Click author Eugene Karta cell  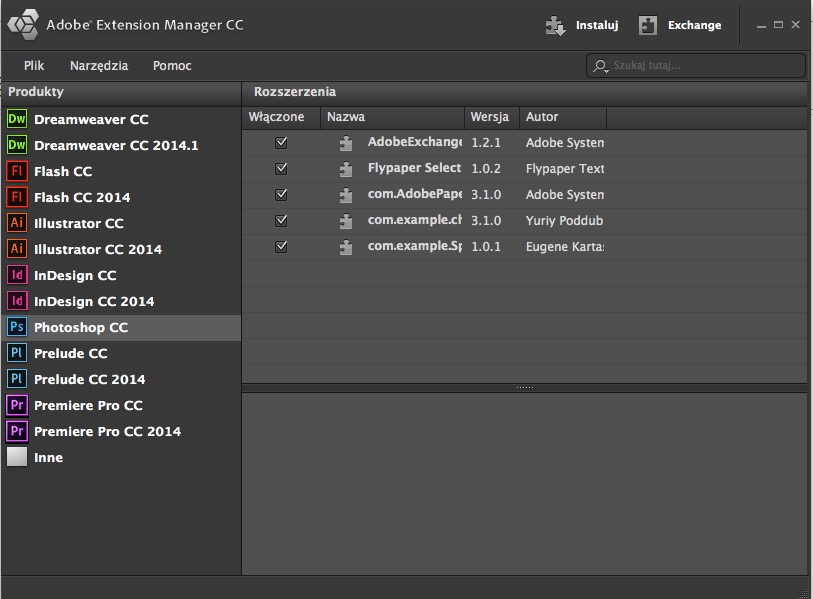(x=565, y=247)
